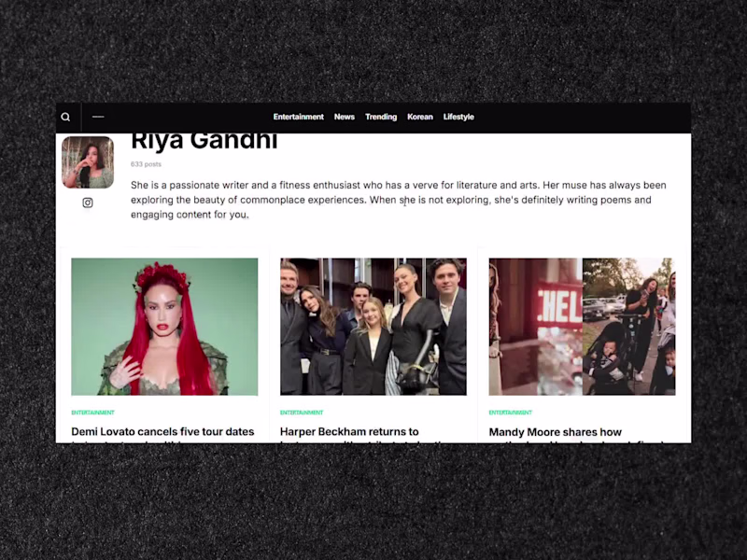Open the Harper Beckham family photo
Viewport: 747px width, 560px height.
(x=373, y=327)
